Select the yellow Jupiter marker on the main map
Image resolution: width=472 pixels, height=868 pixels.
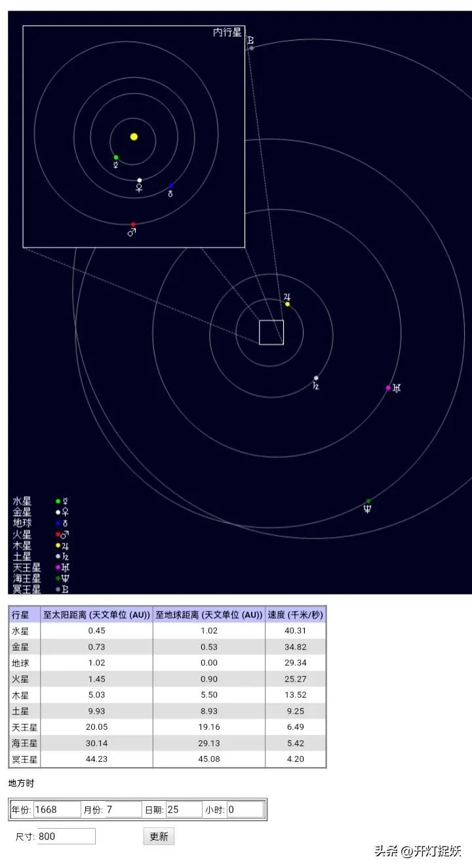(287, 304)
